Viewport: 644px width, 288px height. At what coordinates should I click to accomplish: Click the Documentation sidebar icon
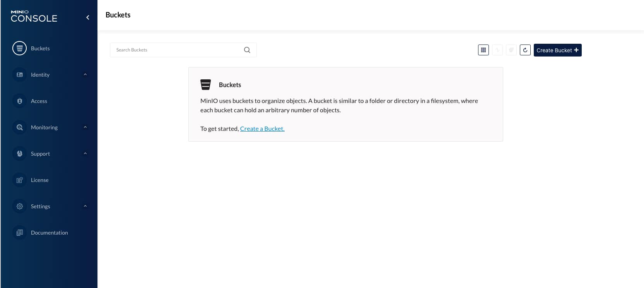[19, 233]
